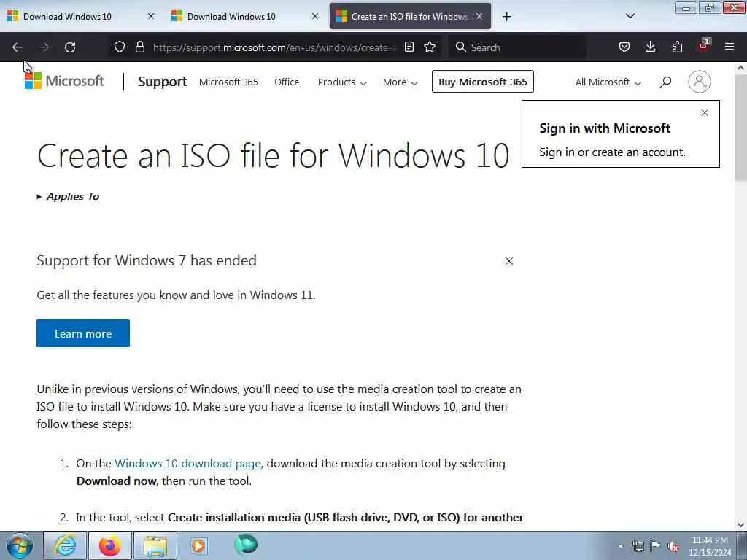Open the Support home link
The width and height of the screenshot is (747, 560).
pos(162,82)
